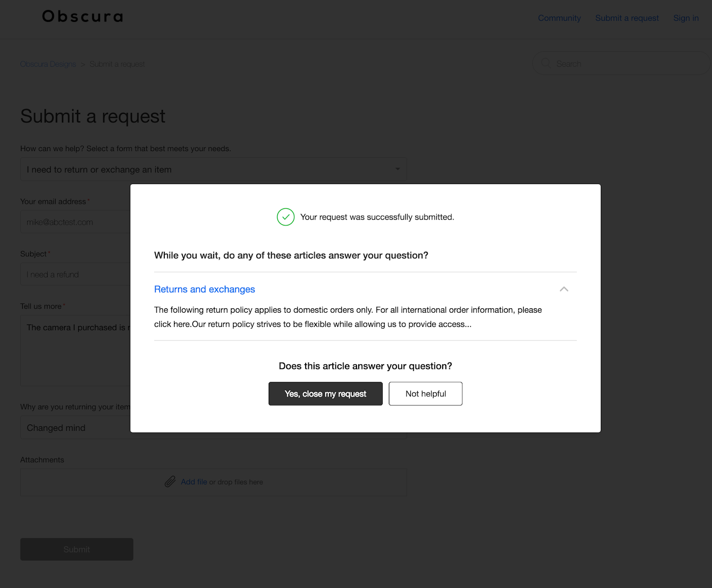Image resolution: width=712 pixels, height=588 pixels.
Task: Open the Changed mind reason dropdown
Action: point(76,428)
